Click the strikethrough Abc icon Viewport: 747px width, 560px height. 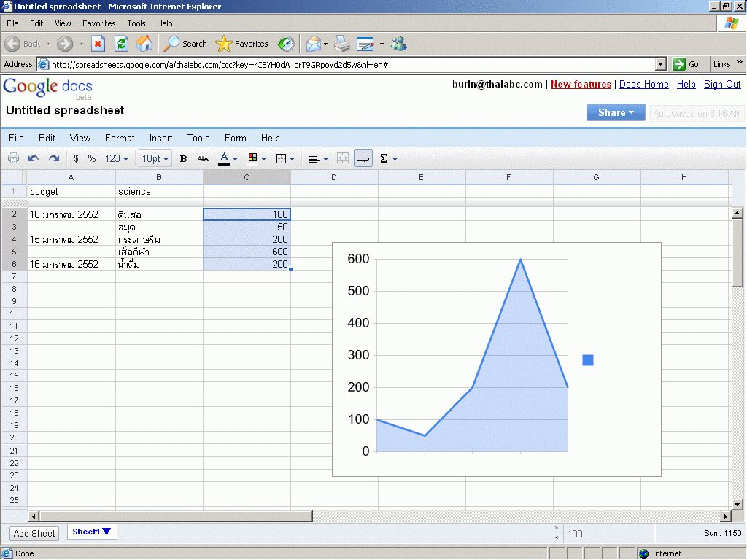(x=204, y=158)
